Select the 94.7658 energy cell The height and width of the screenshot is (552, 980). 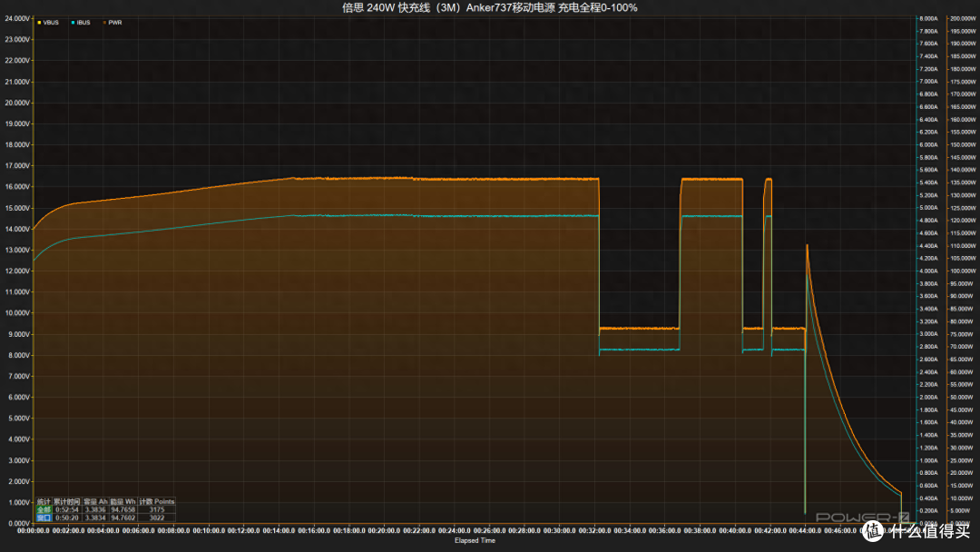[123, 509]
